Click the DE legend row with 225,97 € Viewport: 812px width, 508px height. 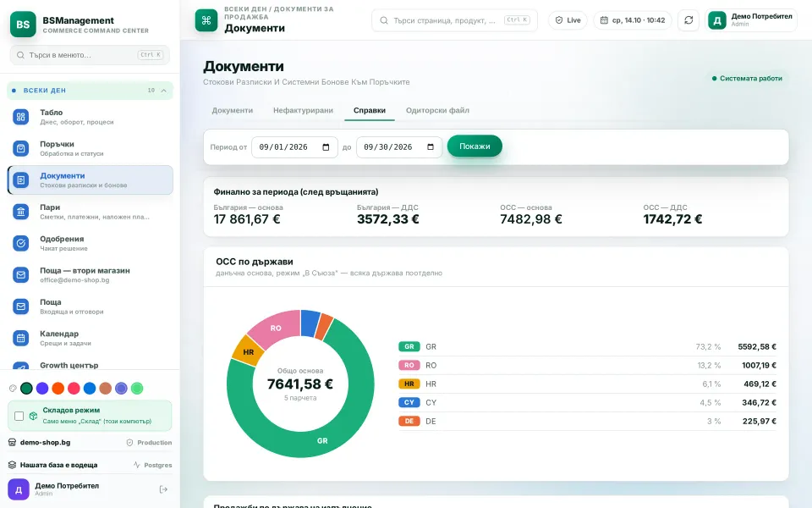[587, 421]
